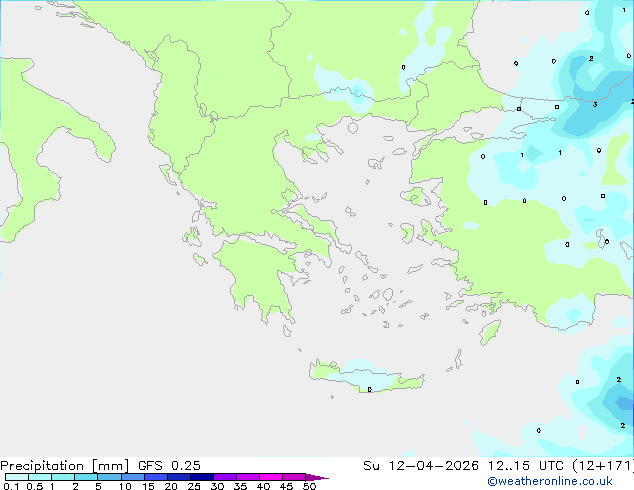Pick legend swatch between 5 and 10
Viewport: 634px width, 490px height.
pos(109,477)
